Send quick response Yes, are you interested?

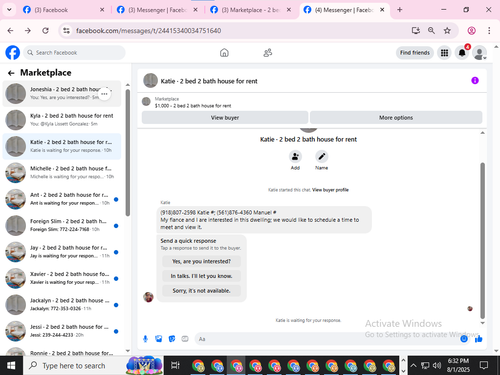point(201,261)
